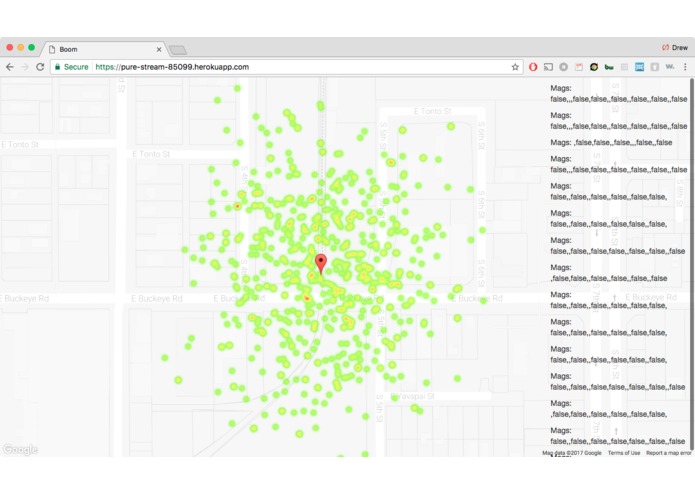Reload the Boom page
The height and width of the screenshot is (494, 695).
[x=40, y=67]
